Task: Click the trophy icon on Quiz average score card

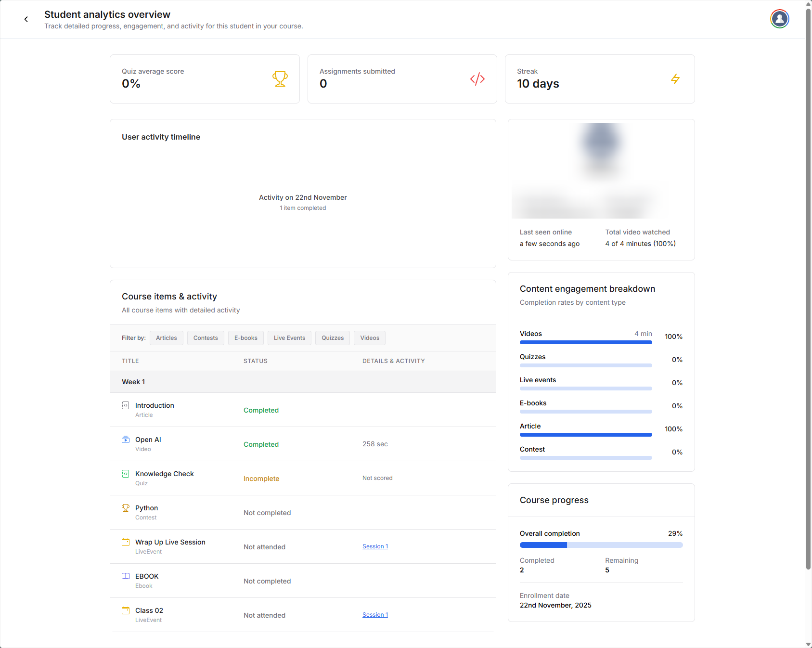Action: click(280, 79)
